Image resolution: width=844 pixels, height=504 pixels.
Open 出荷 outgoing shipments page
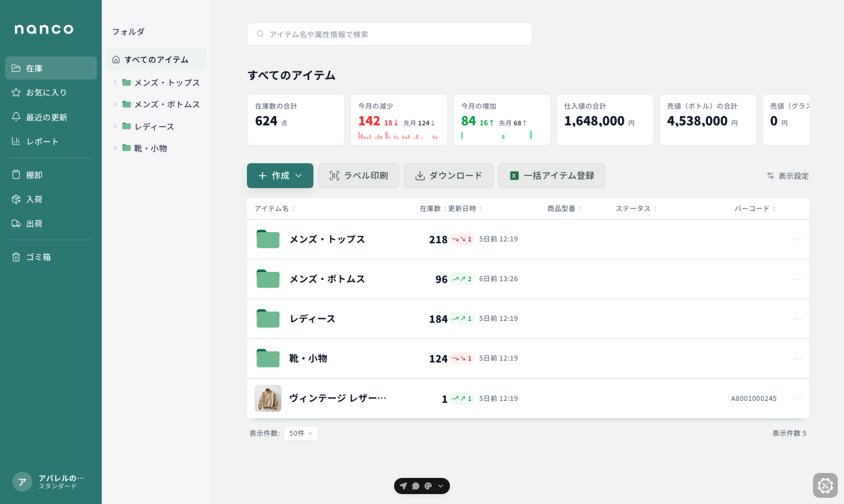click(51, 223)
